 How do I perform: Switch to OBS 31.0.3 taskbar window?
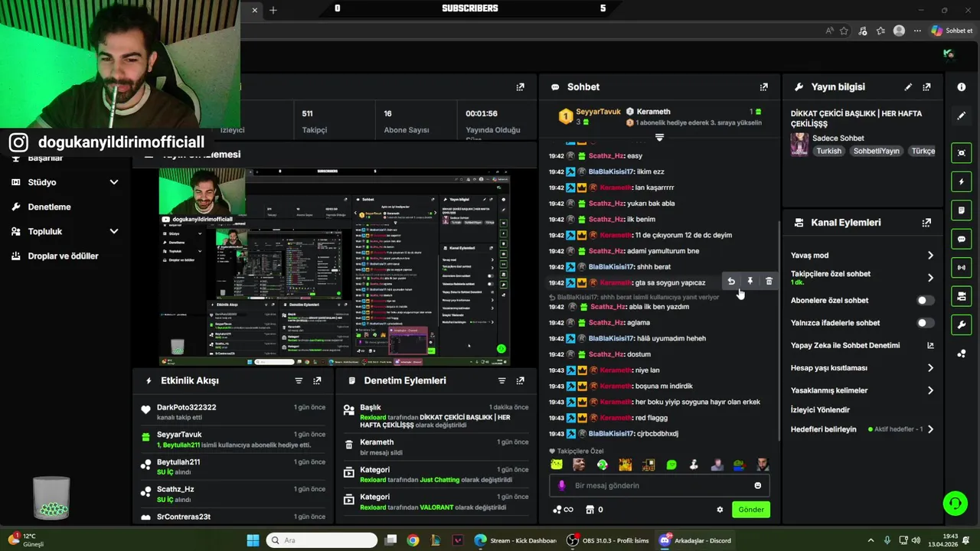(608, 540)
